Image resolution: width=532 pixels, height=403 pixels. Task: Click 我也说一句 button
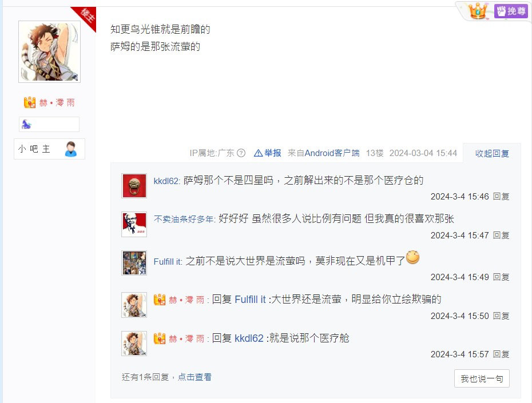tap(482, 378)
